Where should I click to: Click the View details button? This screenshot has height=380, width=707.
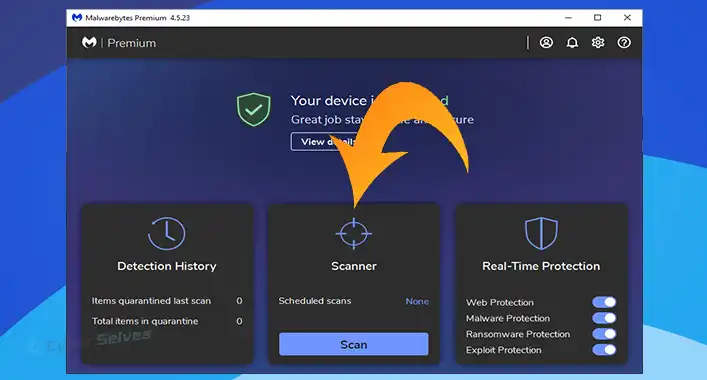click(x=325, y=142)
